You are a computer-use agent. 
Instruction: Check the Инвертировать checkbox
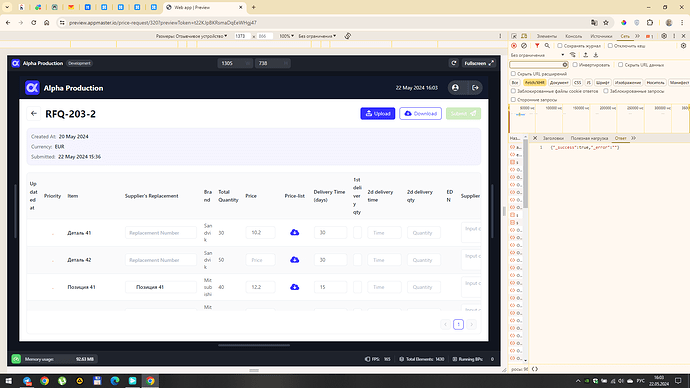[575, 65]
